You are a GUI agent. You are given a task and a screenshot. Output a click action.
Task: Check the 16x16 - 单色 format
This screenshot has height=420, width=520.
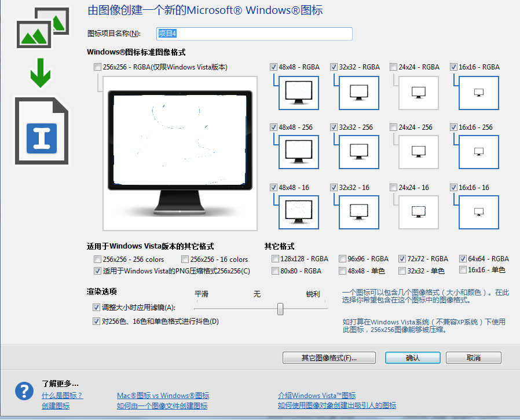[463, 270]
